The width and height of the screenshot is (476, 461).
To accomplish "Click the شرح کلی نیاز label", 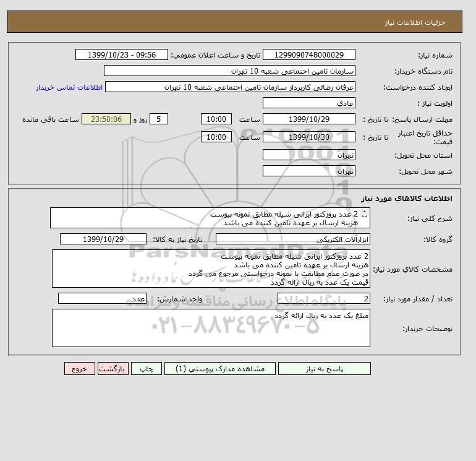I will point(430,218).
